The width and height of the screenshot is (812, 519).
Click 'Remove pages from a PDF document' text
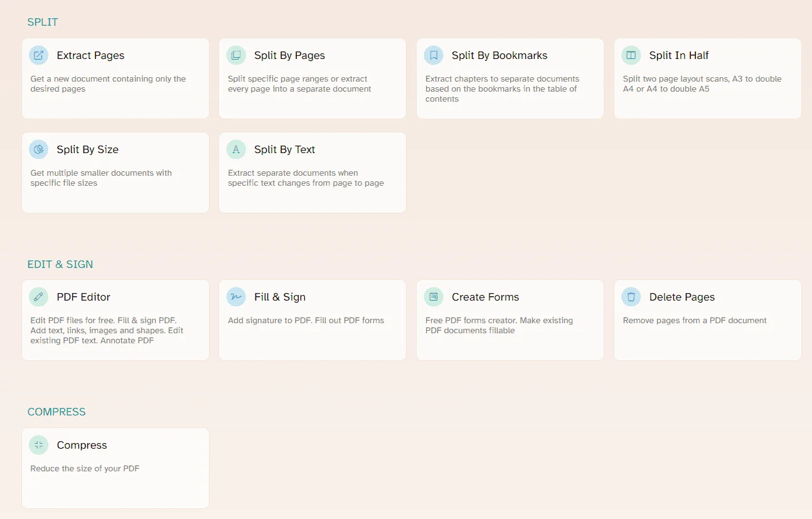[695, 321]
